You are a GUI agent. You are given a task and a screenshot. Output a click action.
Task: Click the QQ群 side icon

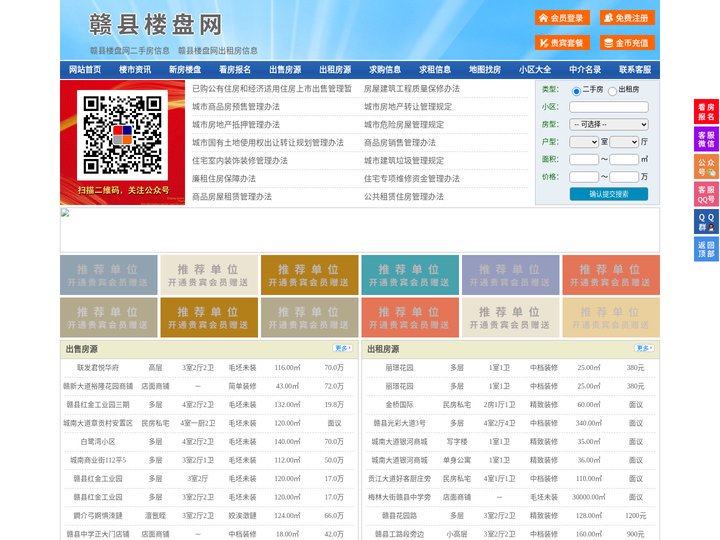pyautogui.click(x=706, y=222)
